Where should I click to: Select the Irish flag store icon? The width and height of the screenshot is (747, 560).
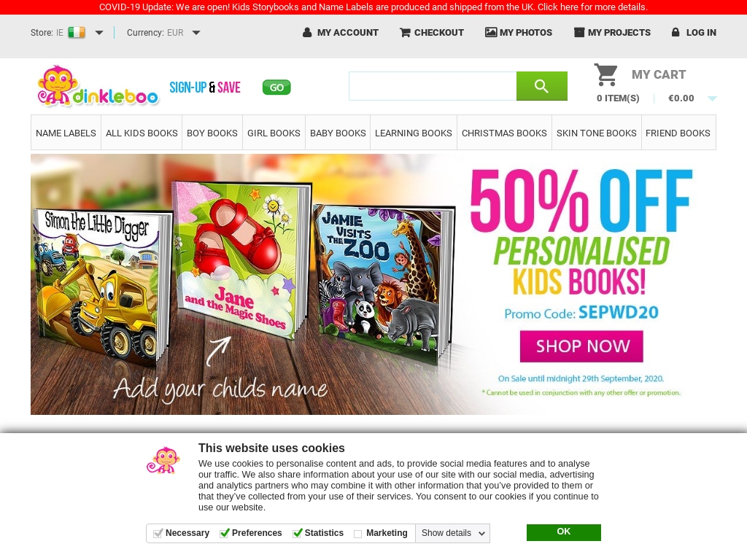pyautogui.click(x=77, y=32)
